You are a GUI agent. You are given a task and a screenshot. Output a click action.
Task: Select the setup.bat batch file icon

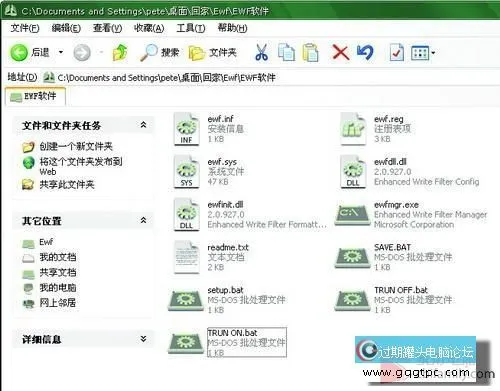186,300
